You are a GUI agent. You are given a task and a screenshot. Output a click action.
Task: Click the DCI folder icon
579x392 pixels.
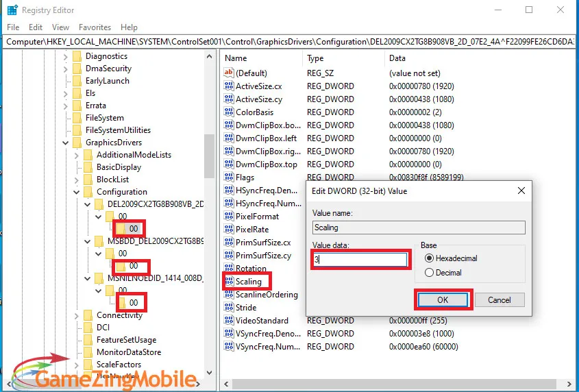coord(88,328)
